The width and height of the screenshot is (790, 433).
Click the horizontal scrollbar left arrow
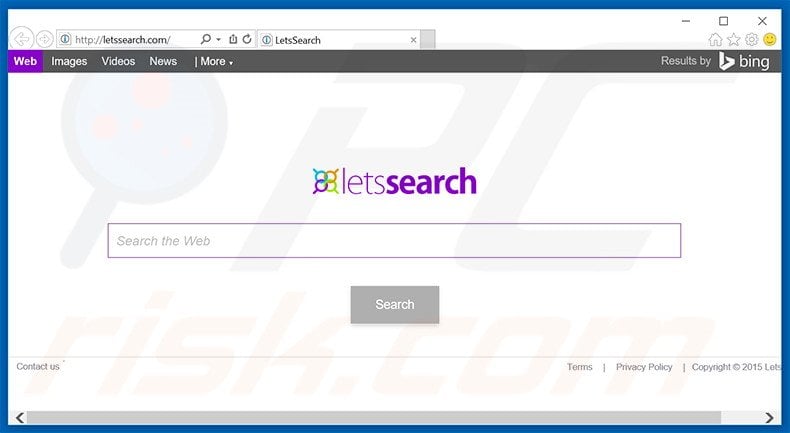[20, 417]
